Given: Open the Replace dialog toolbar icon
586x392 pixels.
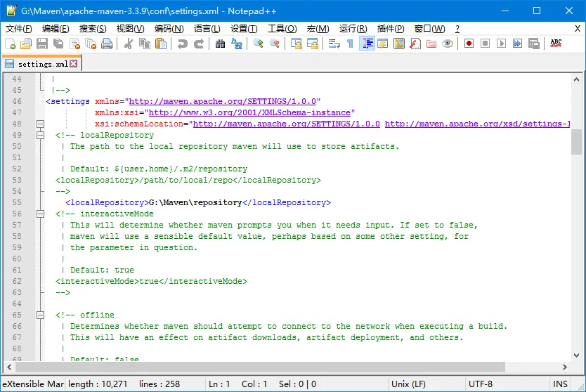Looking at the screenshot, I should (x=236, y=44).
